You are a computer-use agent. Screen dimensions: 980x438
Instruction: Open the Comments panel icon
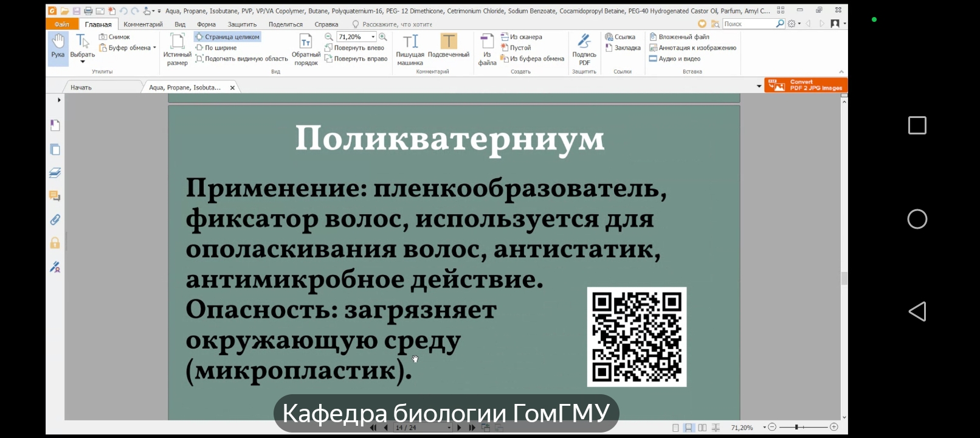coord(55,196)
